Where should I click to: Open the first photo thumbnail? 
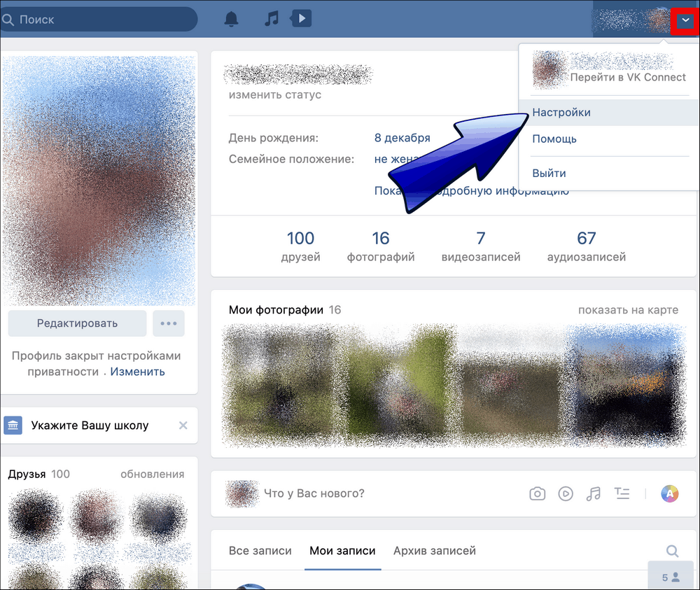tap(280, 386)
